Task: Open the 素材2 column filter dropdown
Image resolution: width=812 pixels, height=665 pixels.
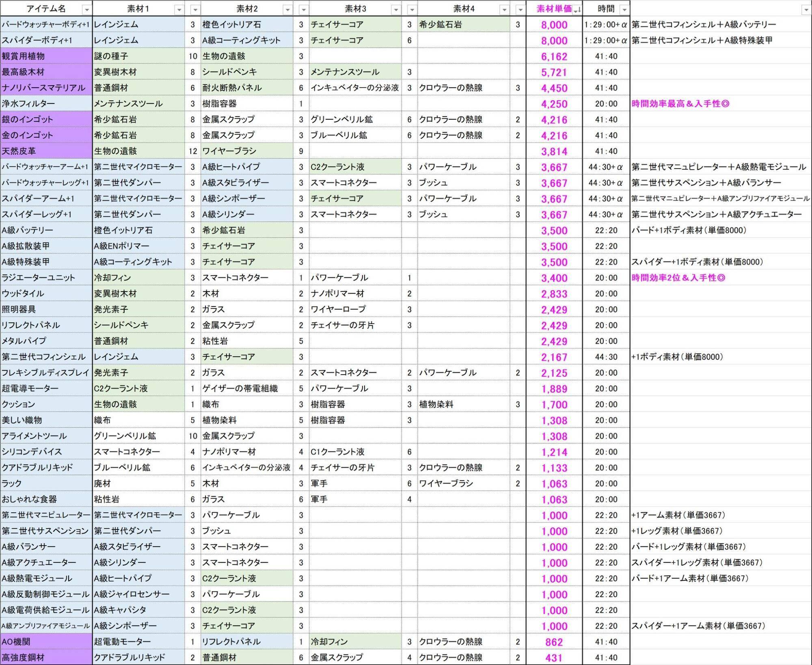Action: click(287, 9)
